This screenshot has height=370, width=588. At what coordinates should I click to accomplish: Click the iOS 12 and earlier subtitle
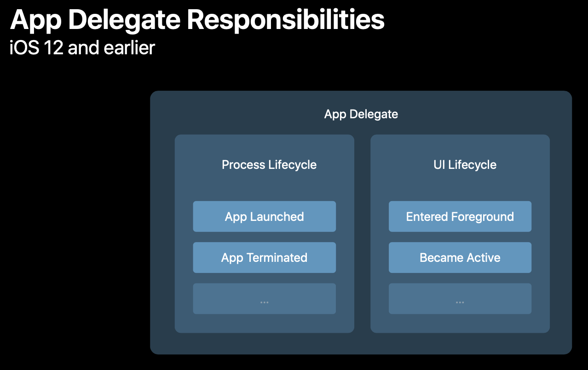click(82, 47)
